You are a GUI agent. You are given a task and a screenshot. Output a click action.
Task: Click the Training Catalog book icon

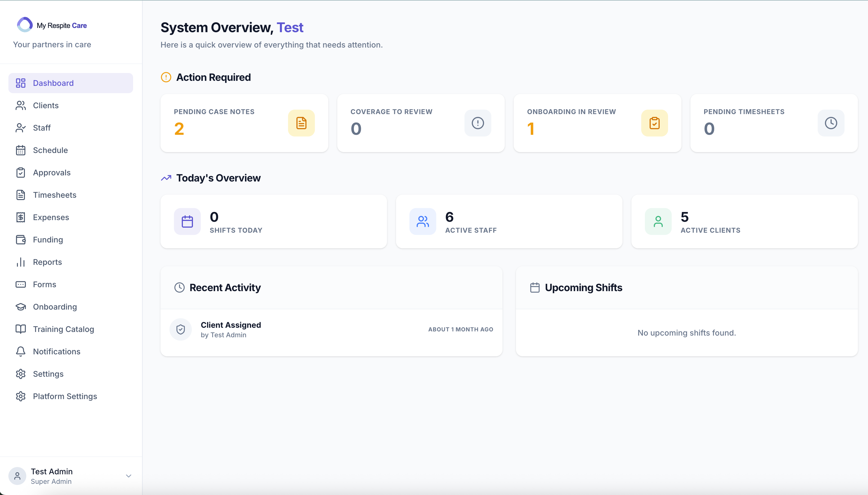(x=21, y=329)
